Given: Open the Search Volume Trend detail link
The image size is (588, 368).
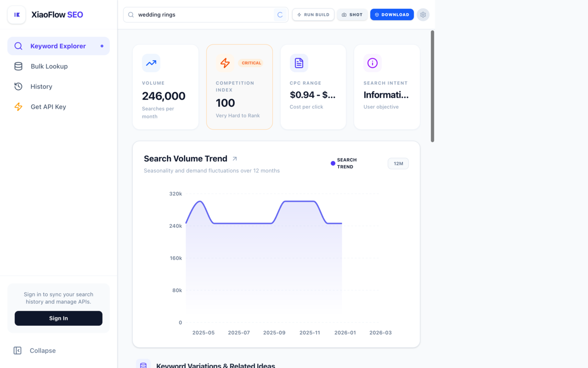Looking at the screenshot, I should pos(234,158).
